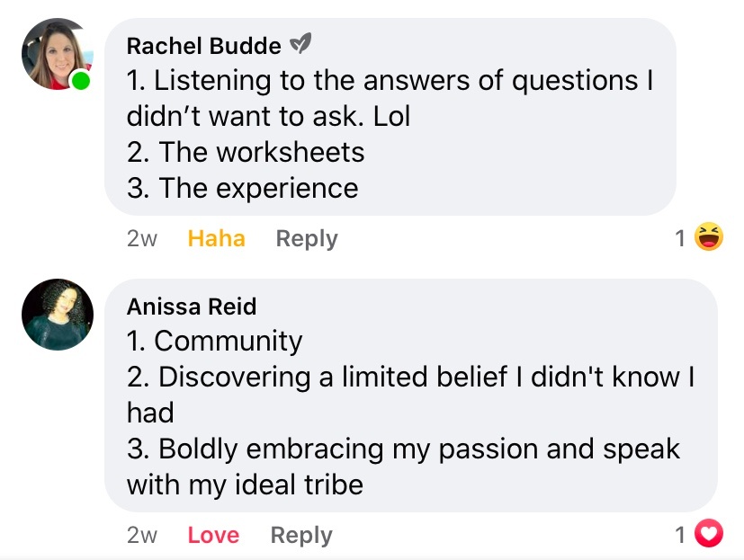Click "with my ideal tribe" in Anissa's comment
The image size is (744, 560).
point(245,485)
